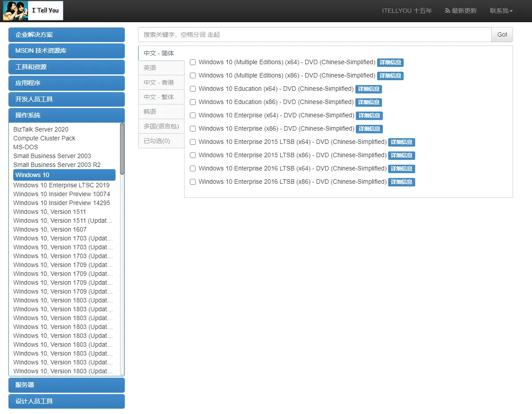Select Windows 10 Insider Preview 10074

click(62, 194)
